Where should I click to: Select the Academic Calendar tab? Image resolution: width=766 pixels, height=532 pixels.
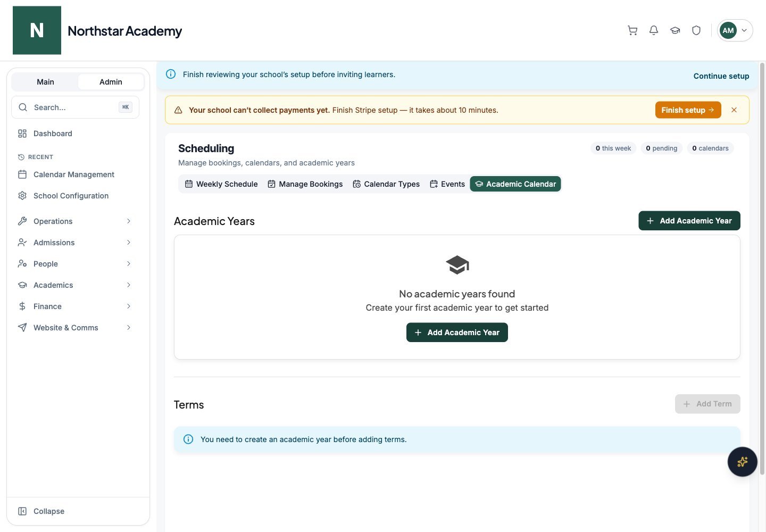point(515,184)
